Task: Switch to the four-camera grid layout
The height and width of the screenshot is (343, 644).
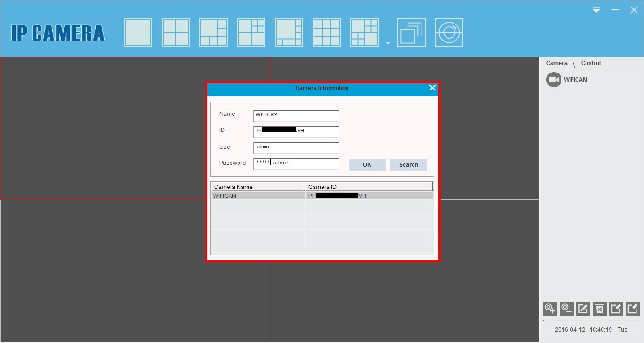Action: pyautogui.click(x=175, y=32)
